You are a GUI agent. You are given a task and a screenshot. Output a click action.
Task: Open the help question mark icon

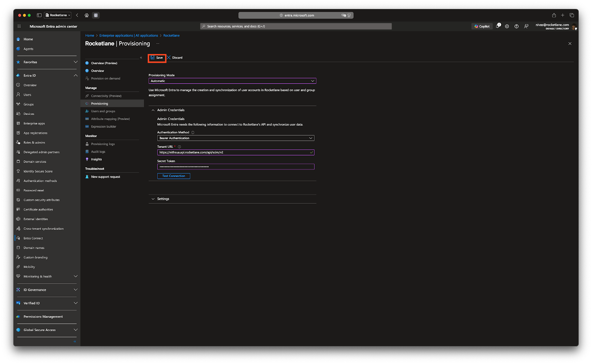(x=517, y=26)
